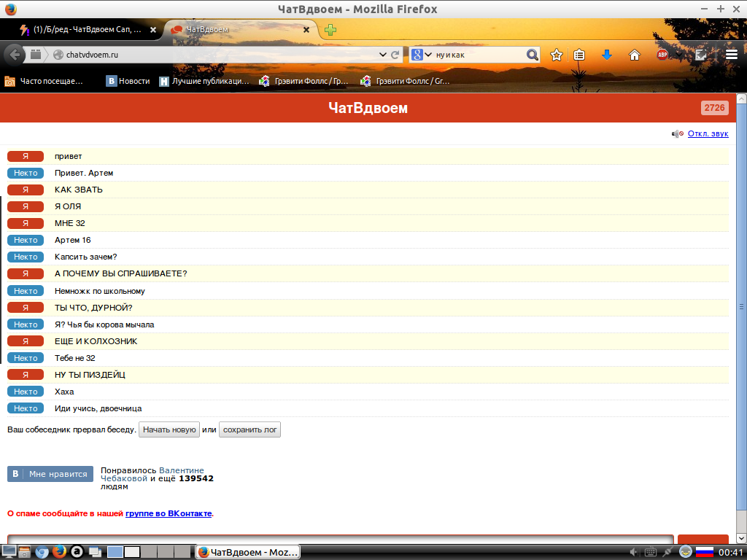Click the keyboard tray icon
Viewport: 747px width, 560px height.
coord(650,553)
